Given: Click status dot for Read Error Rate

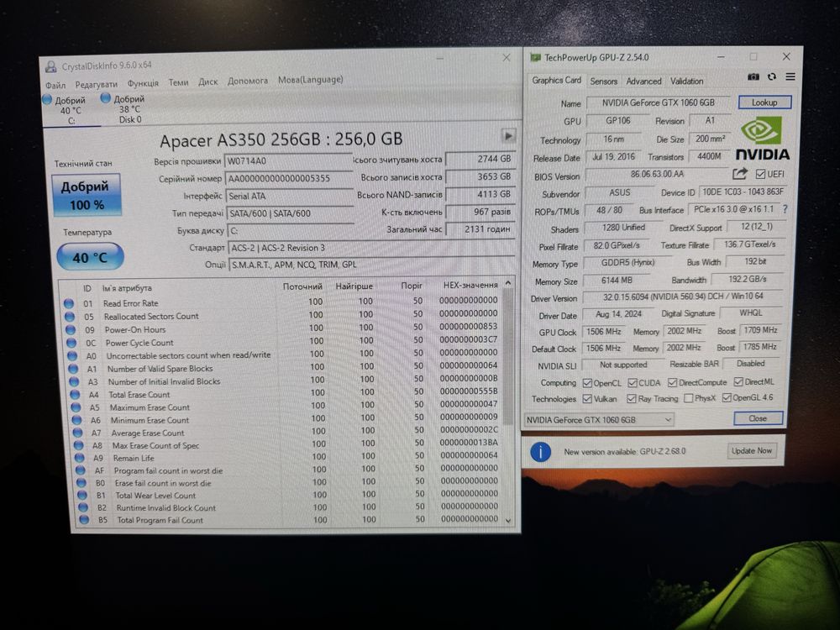Looking at the screenshot, I should [69, 303].
